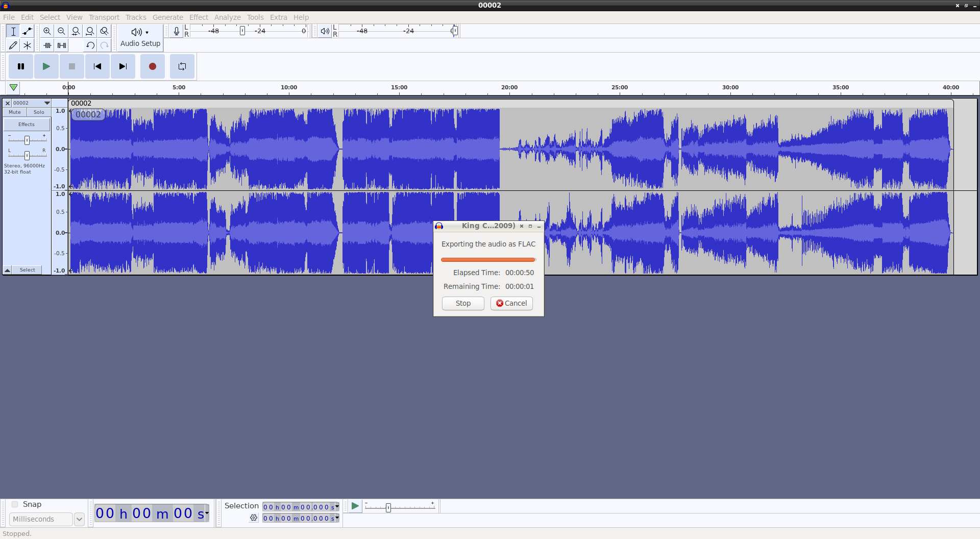This screenshot has width=980, height=539.
Task: Skip to the project start
Action: click(x=97, y=66)
